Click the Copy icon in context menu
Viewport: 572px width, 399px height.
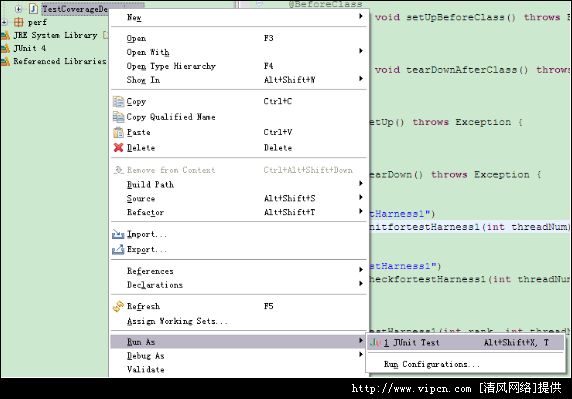pyautogui.click(x=118, y=101)
